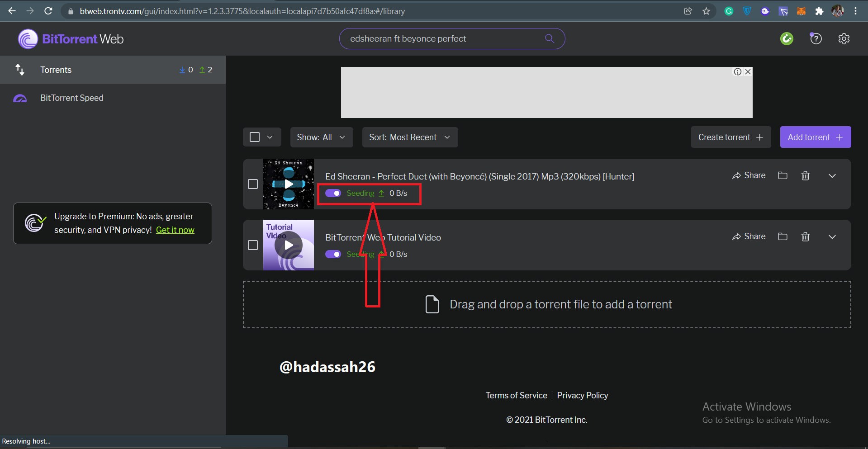This screenshot has height=449, width=868.
Task: Click the drag and drop torrent file area
Action: (x=547, y=304)
